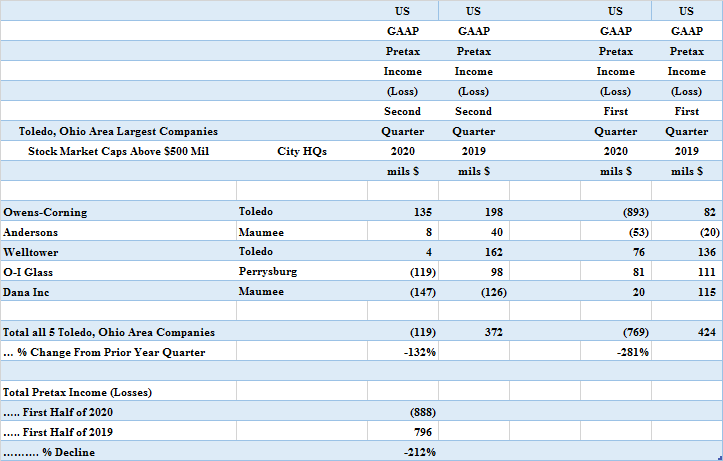The height and width of the screenshot is (461, 723).
Task: Click '% Change From Prior Year Quarter' label
Action: click(x=104, y=353)
